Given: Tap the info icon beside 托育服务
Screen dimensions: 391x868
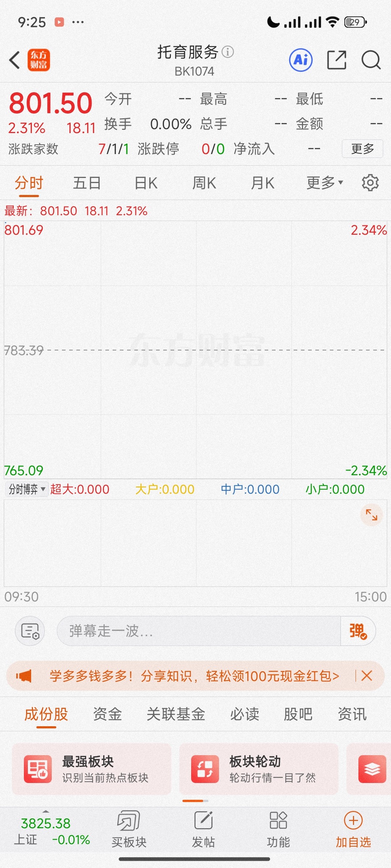Looking at the screenshot, I should click(x=228, y=52).
